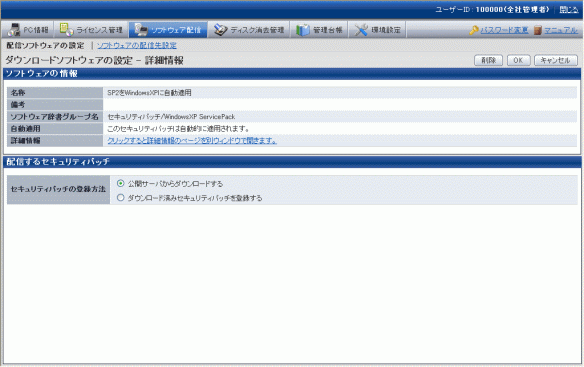Click the ソフトウェア辞書グループ名 label cell
The height and width of the screenshot is (367, 584).
point(55,117)
